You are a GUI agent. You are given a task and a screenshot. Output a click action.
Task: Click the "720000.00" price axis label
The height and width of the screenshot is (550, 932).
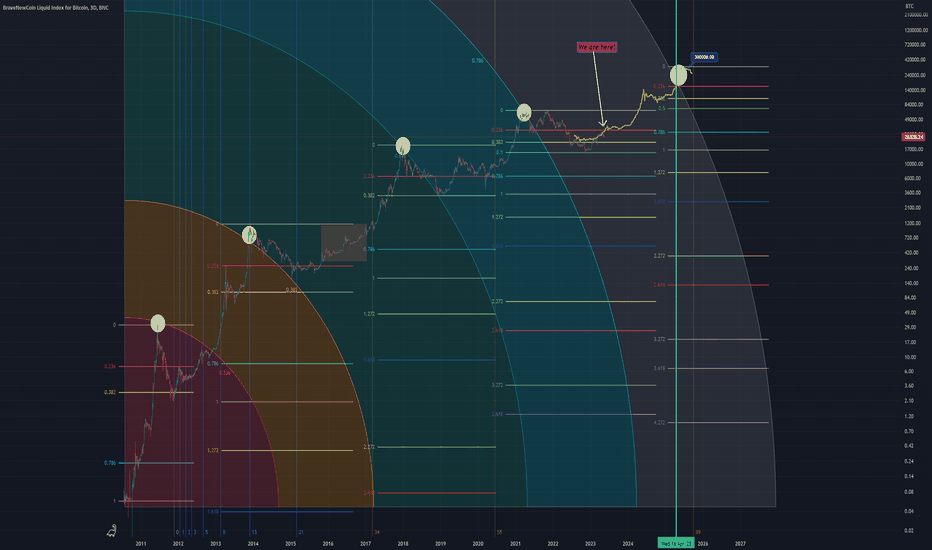pyautogui.click(x=916, y=45)
